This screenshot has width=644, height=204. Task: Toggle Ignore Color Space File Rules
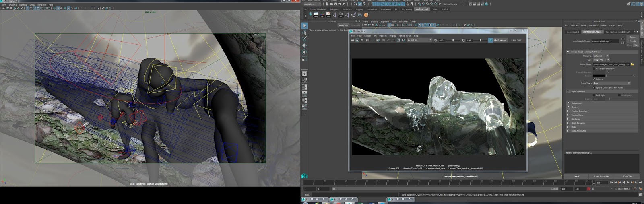[x=594, y=87]
